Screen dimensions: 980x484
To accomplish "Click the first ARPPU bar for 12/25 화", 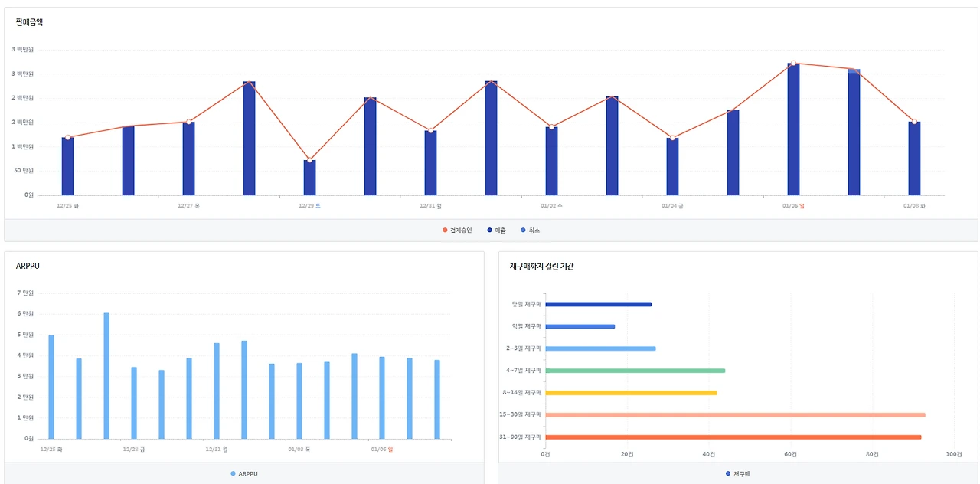I will pos(51,387).
